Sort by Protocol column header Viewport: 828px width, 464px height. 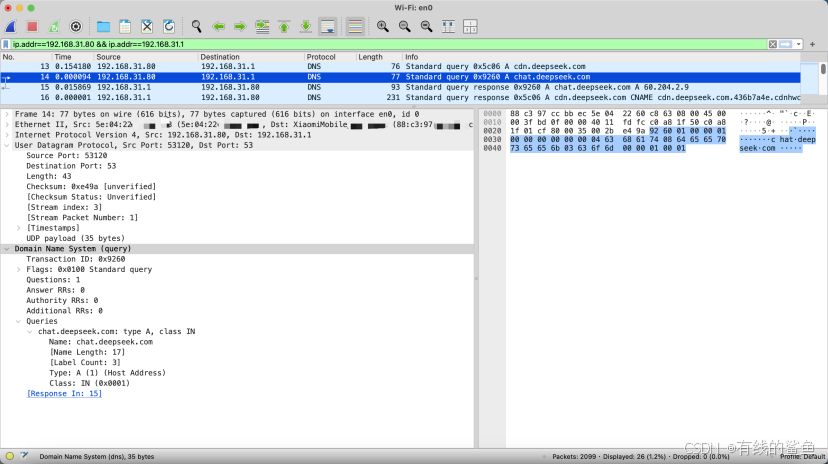[x=330, y=56]
